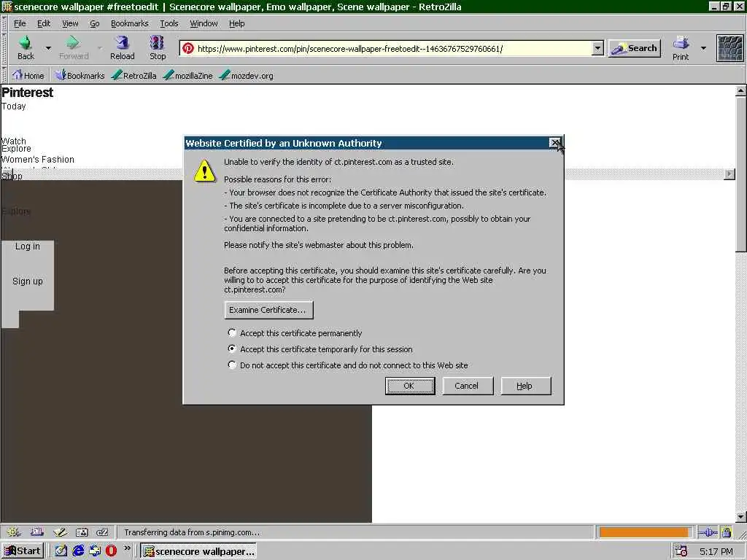Click the Pinterest favicon in address bar
The image size is (747, 560).
[x=188, y=48]
